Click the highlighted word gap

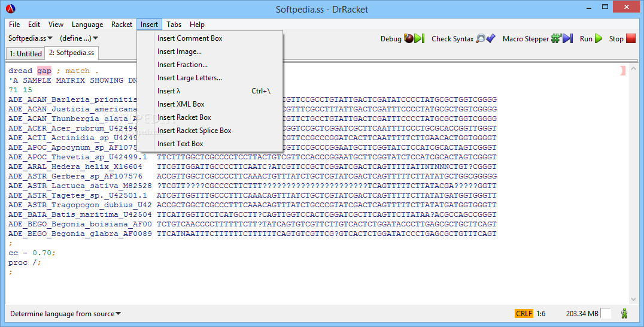click(44, 71)
